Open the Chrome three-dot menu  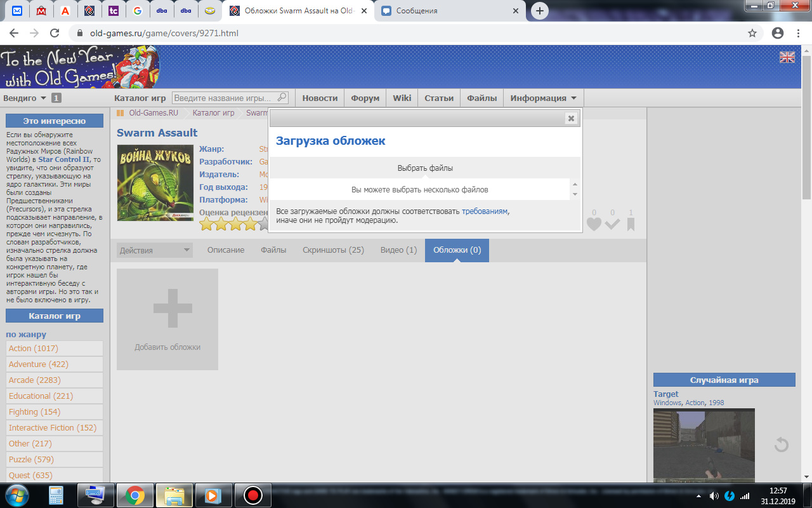799,33
